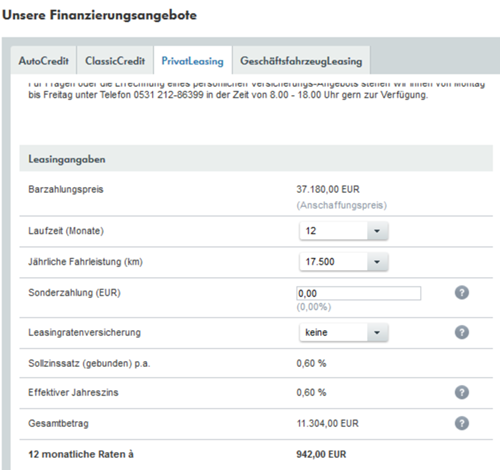Open the Jährliche Fahrleistung dropdown showing 17.500
The width and height of the screenshot is (500, 470).
pyautogui.click(x=344, y=262)
